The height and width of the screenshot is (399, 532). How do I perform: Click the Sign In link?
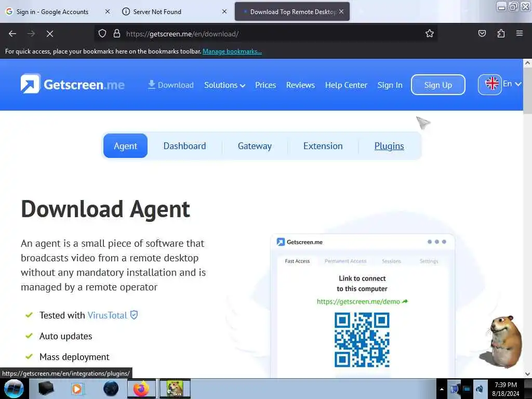390,85
